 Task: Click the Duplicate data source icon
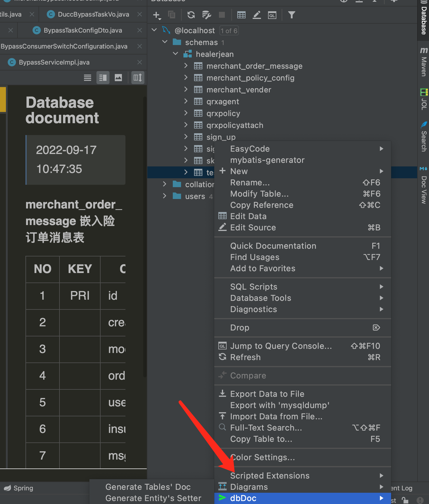172,15
